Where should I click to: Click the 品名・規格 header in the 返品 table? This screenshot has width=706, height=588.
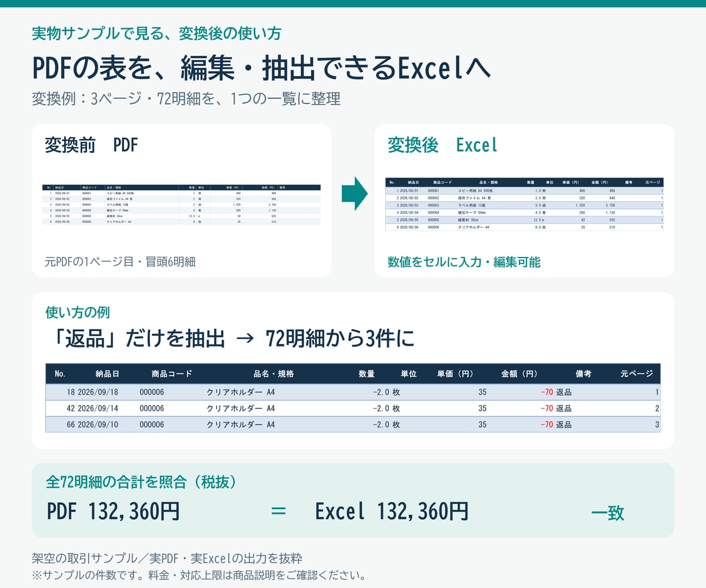click(274, 373)
